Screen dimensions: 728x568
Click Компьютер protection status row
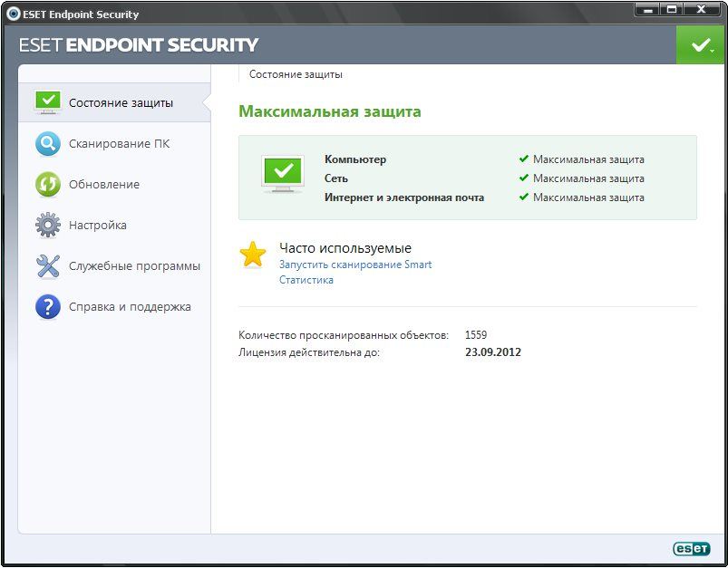(x=355, y=159)
